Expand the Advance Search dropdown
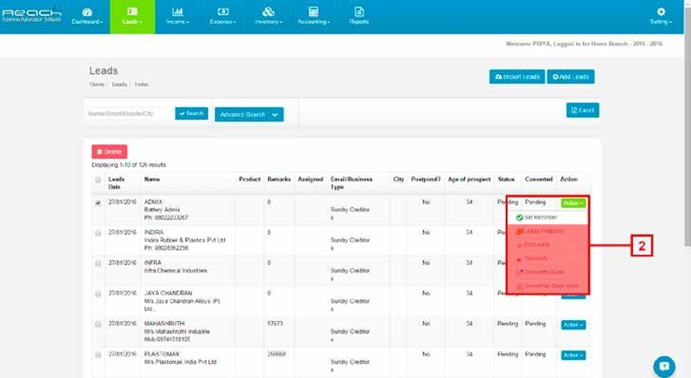Image resolution: width=691 pixels, height=378 pixels. (x=249, y=115)
